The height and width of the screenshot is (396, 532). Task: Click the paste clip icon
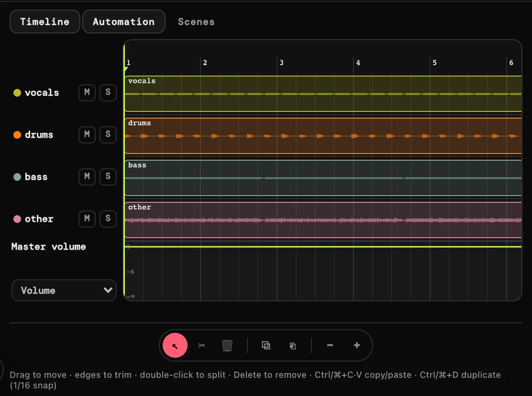[292, 346]
